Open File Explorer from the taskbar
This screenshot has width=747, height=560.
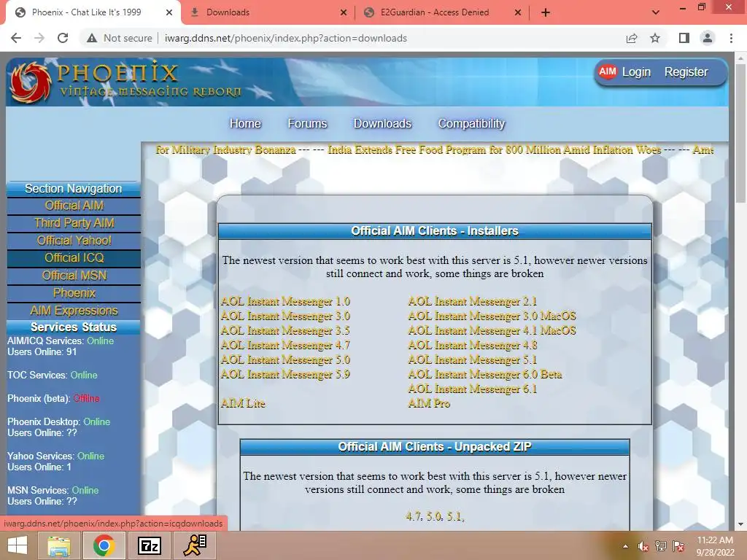click(x=58, y=545)
